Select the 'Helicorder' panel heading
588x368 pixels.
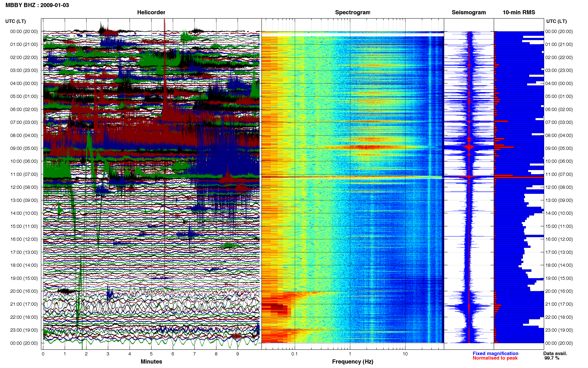(x=151, y=12)
